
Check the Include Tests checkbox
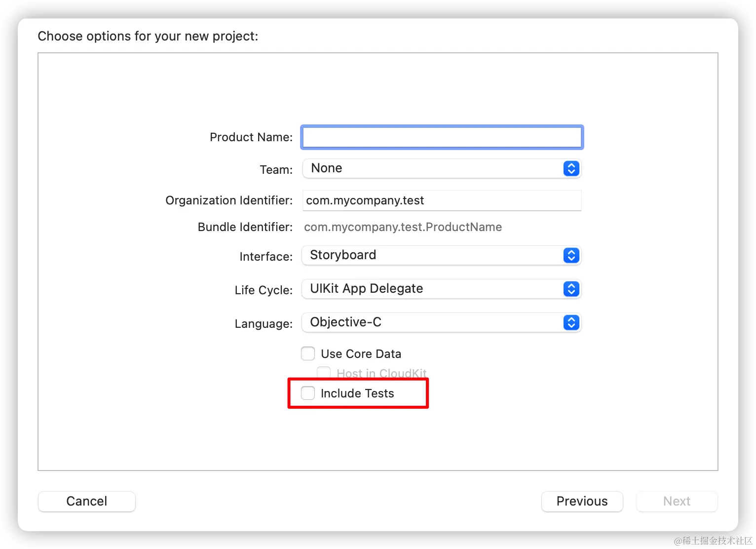tap(308, 393)
